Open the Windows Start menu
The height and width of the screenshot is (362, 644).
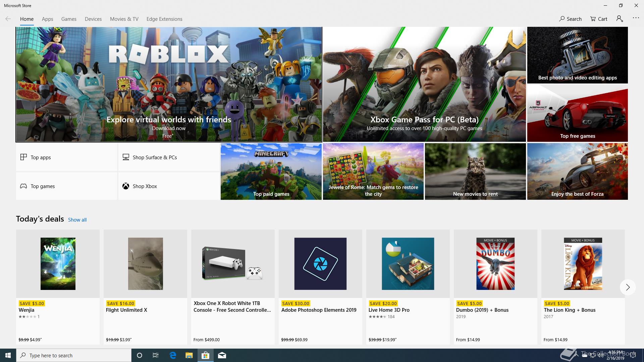click(8, 355)
